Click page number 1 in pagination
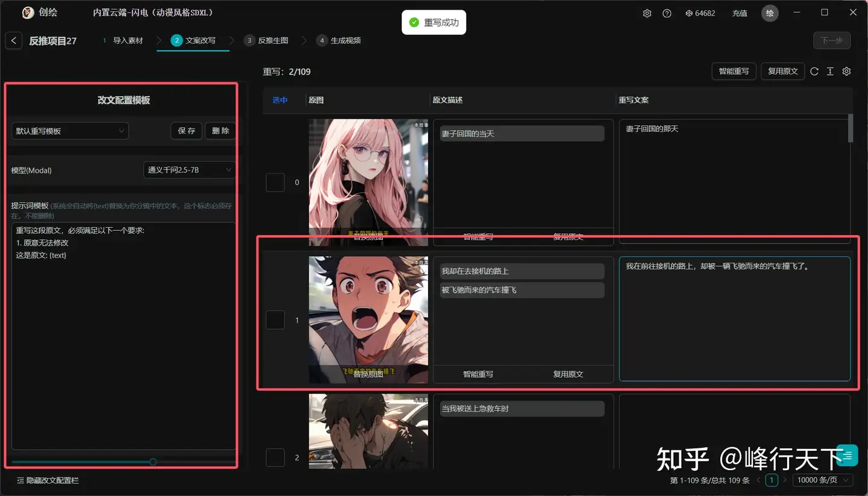 click(772, 480)
